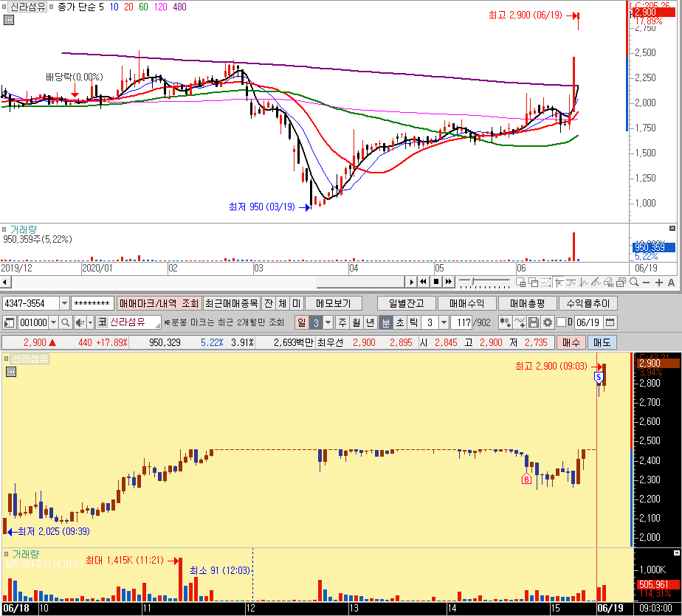Select the 월 monthly period toggle
The height and width of the screenshot is (616, 682).
click(x=356, y=322)
